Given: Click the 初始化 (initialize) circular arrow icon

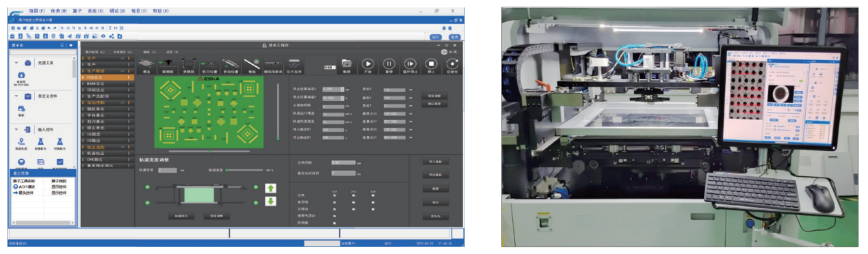Looking at the screenshot, I should click(x=452, y=63).
